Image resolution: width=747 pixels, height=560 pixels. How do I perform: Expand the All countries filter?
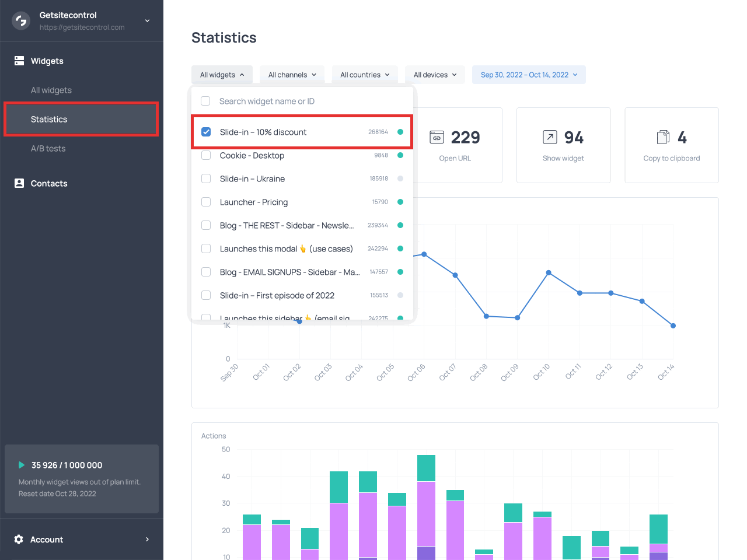coord(364,75)
